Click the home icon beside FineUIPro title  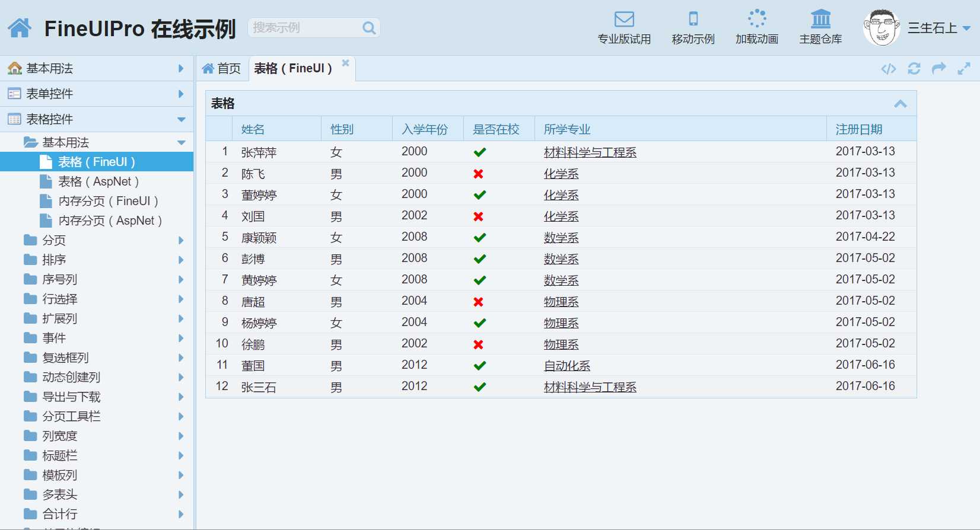pyautogui.click(x=20, y=27)
